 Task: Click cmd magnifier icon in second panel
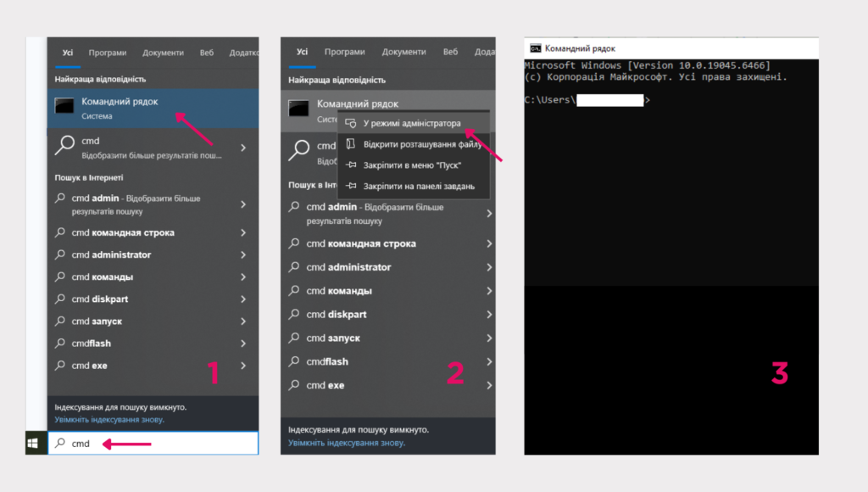(x=299, y=150)
